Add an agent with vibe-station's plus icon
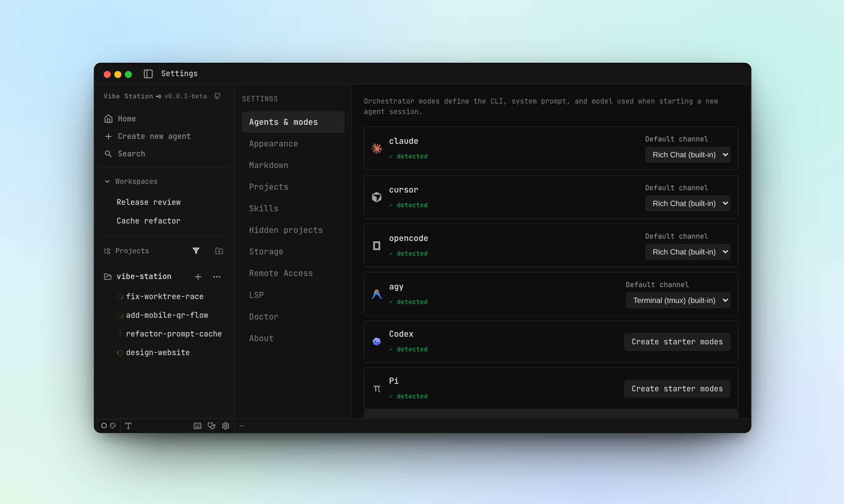Screen dimensions: 844x504 [x=198, y=277]
